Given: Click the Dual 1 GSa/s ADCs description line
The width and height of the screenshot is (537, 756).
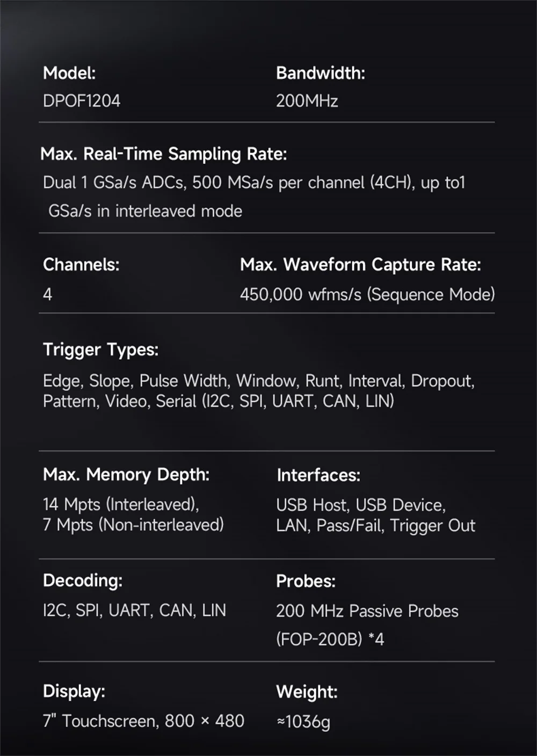Looking at the screenshot, I should click(x=254, y=183).
